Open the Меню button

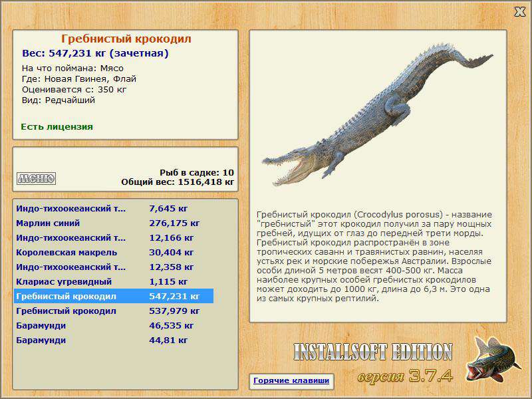37,178
